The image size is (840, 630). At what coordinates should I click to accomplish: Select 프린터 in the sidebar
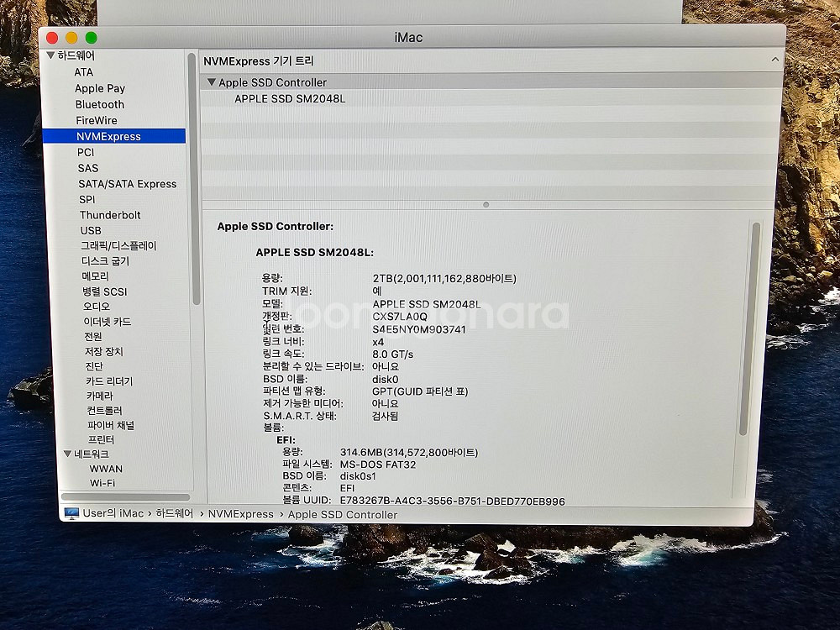click(x=101, y=439)
